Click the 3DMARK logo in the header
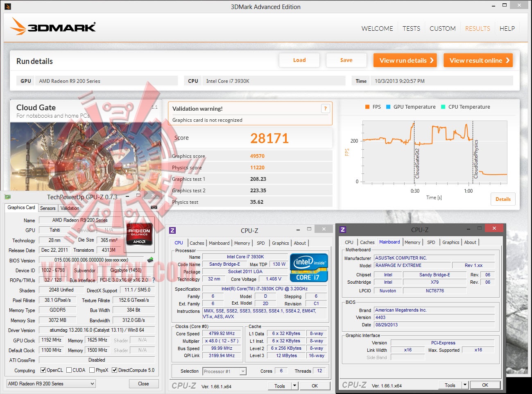The height and width of the screenshot is (394, 532). (x=53, y=27)
